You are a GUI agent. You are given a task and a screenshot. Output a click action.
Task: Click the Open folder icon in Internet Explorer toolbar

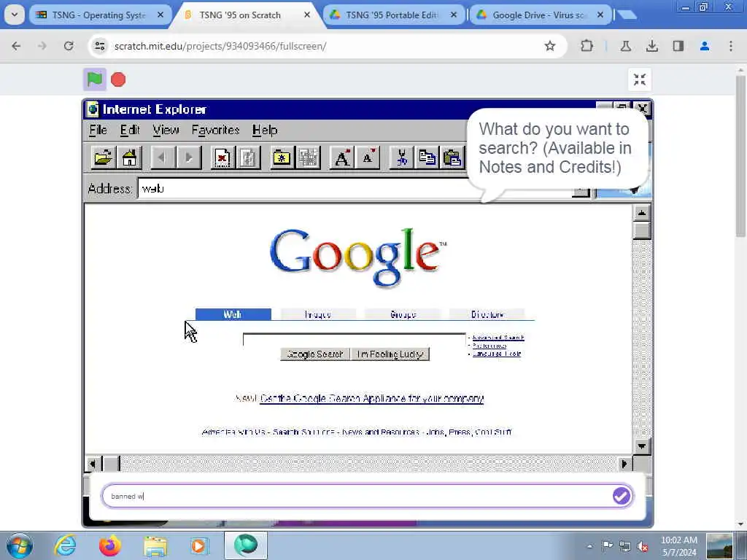[x=103, y=157]
